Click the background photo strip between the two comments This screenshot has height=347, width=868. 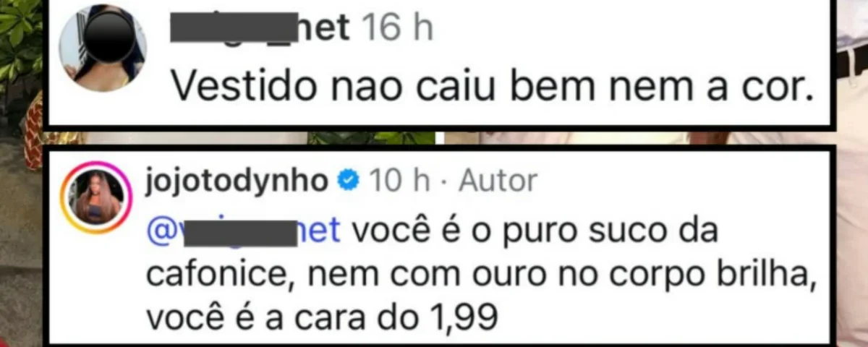click(434, 137)
